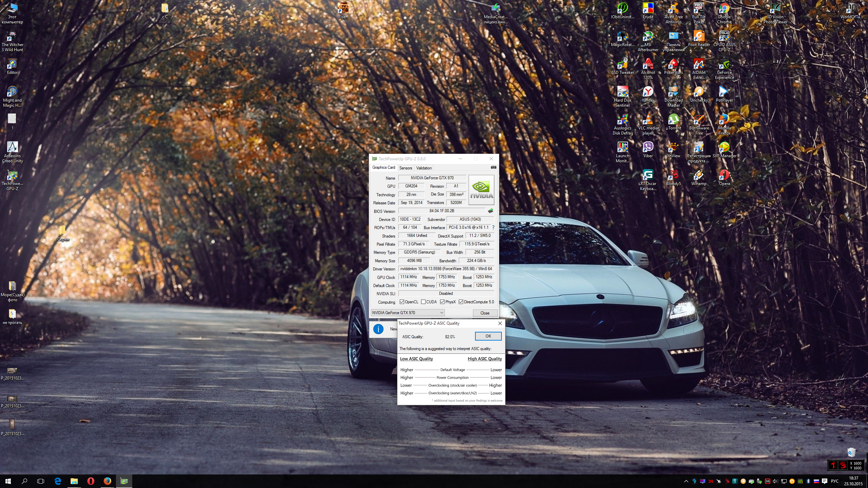Click the Close button in GPU-Z
868x488 pixels.
tap(485, 313)
